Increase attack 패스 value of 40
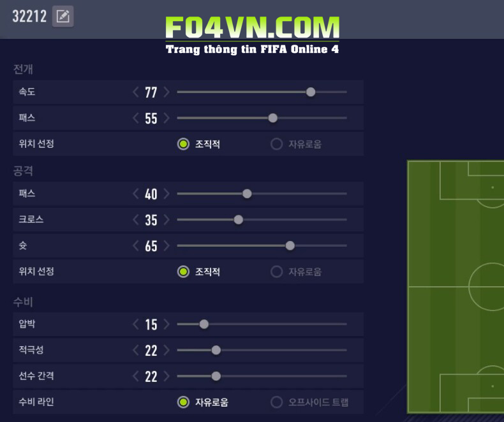The width and height of the screenshot is (504, 422). [x=167, y=194]
